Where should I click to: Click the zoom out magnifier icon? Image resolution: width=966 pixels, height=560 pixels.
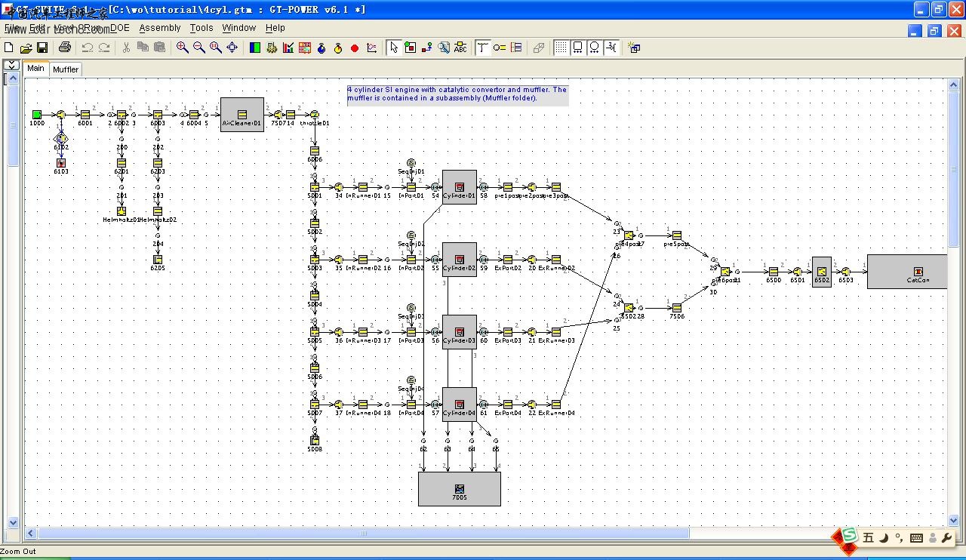click(199, 48)
